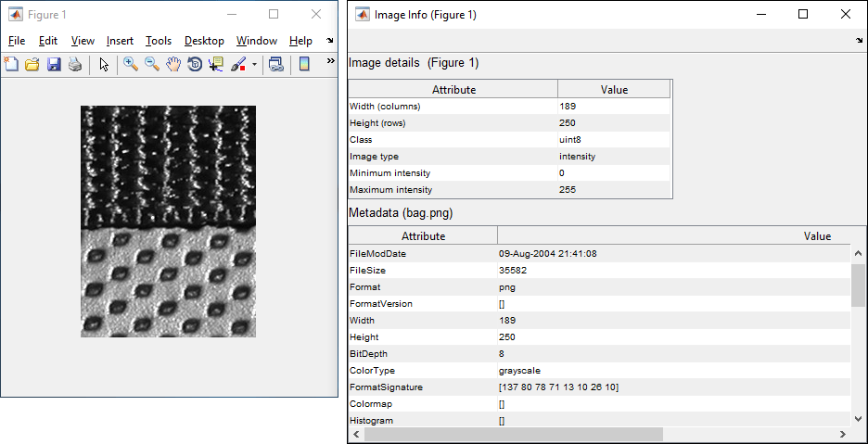The width and height of the screenshot is (868, 444).
Task: Select the 'Minimum intensity' row
Action: (509, 172)
